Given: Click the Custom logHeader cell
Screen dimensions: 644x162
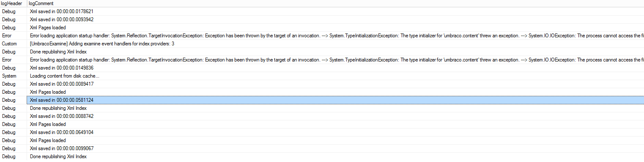Looking at the screenshot, I should click(x=14, y=44).
